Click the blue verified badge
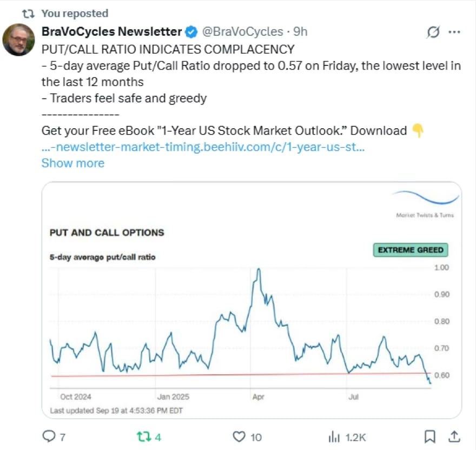The width and height of the screenshot is (476, 450). click(191, 32)
